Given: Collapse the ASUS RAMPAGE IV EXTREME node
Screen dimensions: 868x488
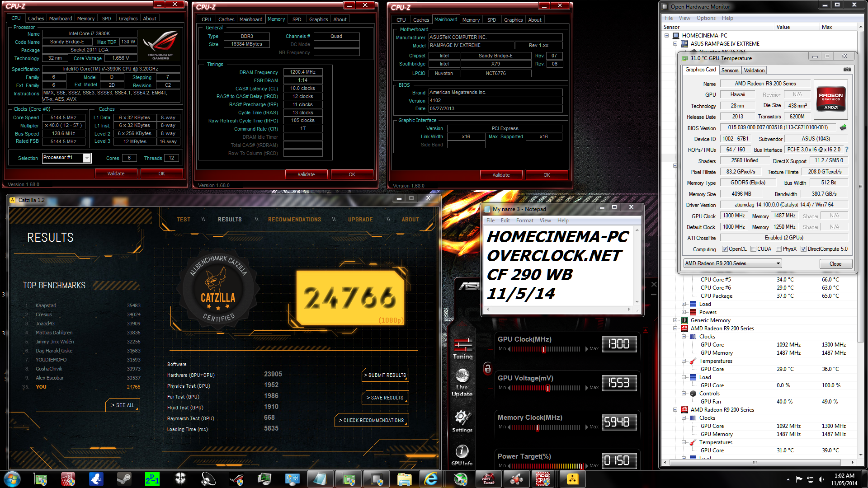Looking at the screenshot, I should (x=675, y=44).
